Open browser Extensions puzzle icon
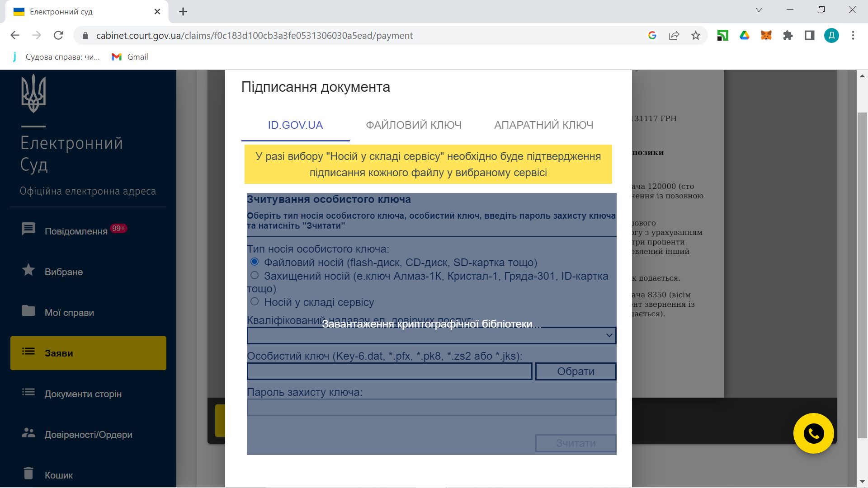Screen dimensions: 868x488 click(788, 35)
